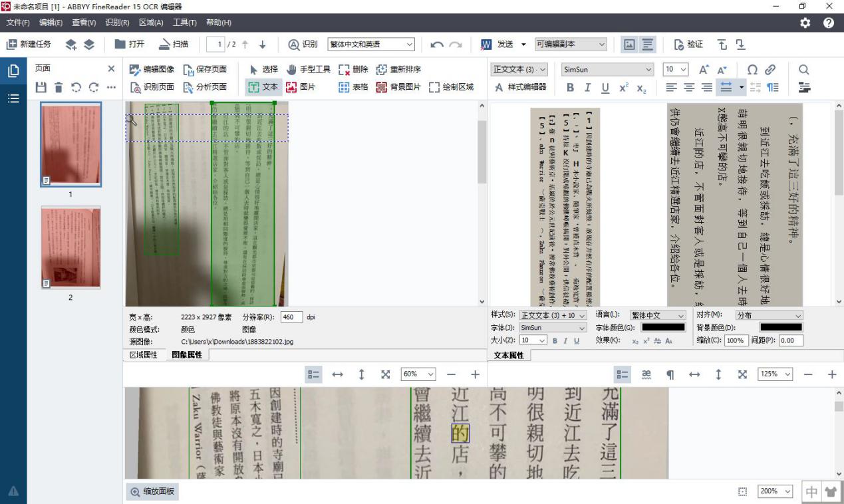Open the 语言 dropdown 繁体中文
Screen dimensions: 844x504
coord(658,315)
